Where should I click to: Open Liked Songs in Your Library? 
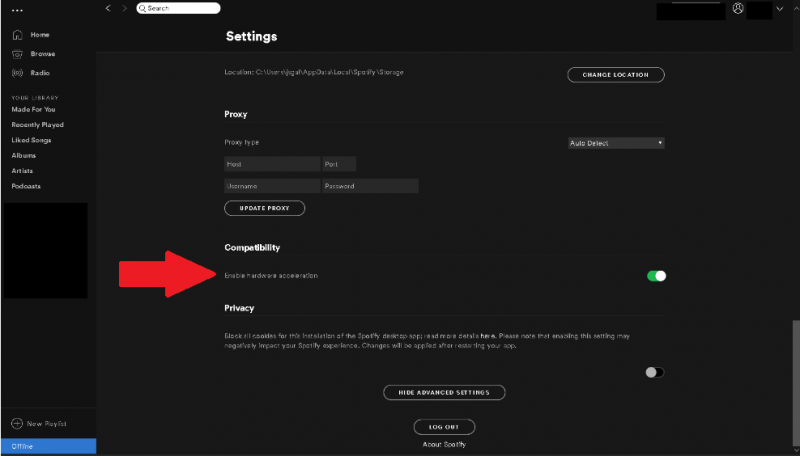[30, 141]
